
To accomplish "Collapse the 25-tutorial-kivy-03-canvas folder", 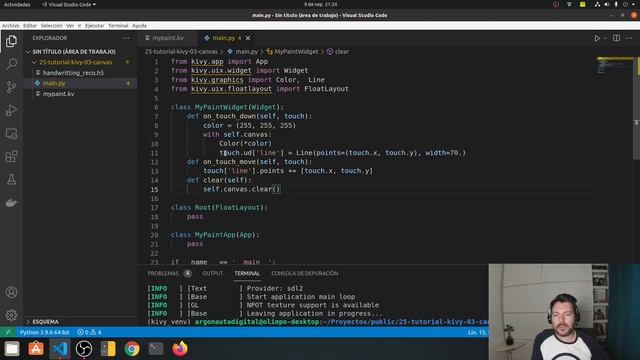I will pos(76,62).
